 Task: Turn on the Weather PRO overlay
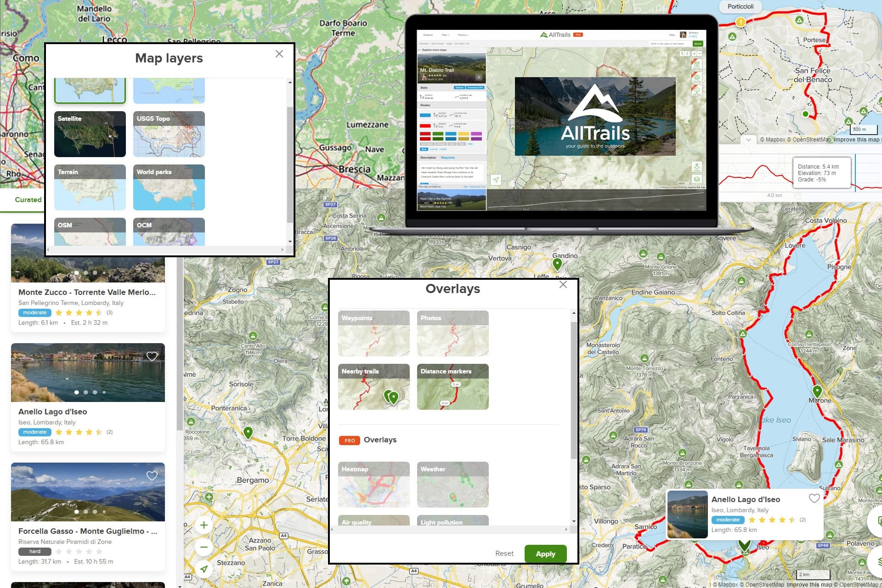click(x=453, y=485)
